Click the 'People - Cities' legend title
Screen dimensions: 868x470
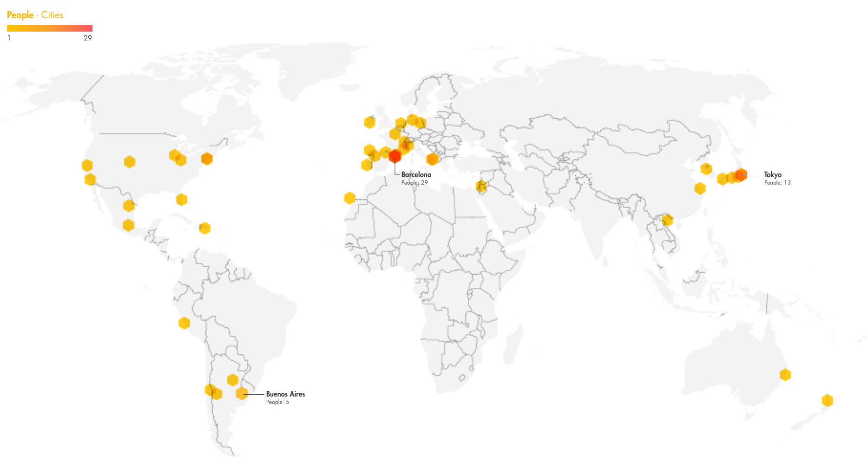point(35,15)
